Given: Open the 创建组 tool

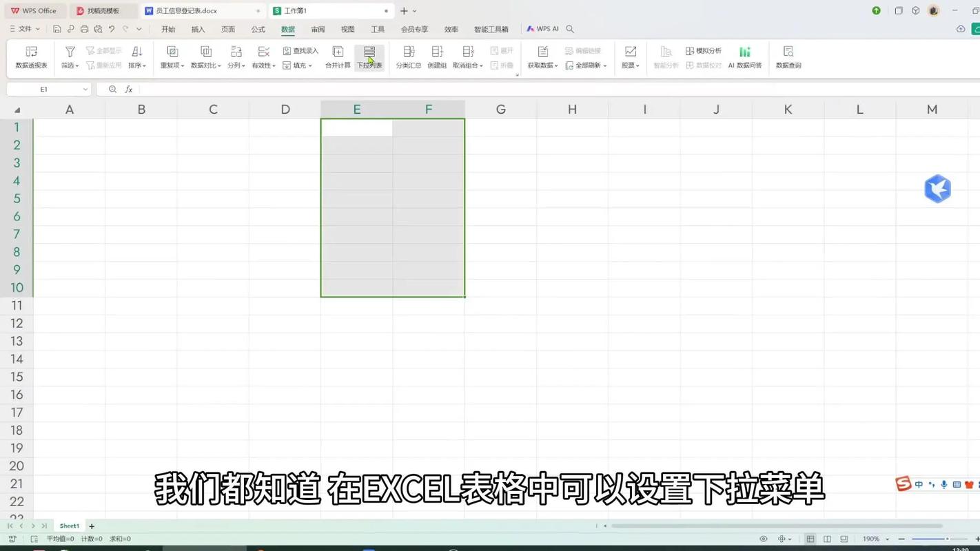Looking at the screenshot, I should point(437,56).
